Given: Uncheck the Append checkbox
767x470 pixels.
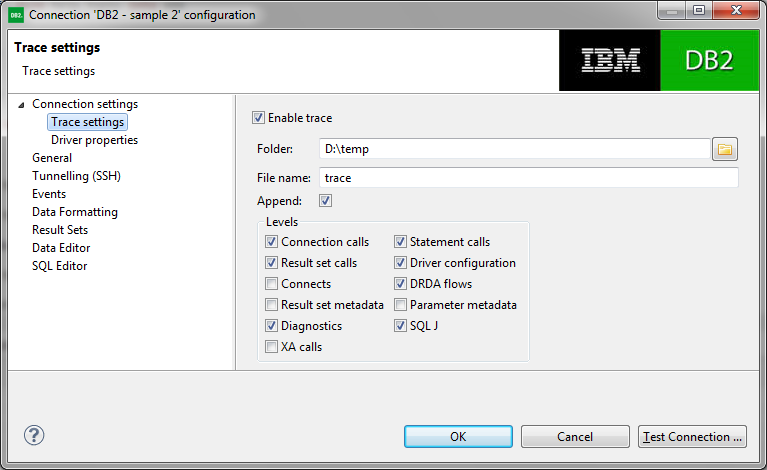Looking at the screenshot, I should (325, 201).
